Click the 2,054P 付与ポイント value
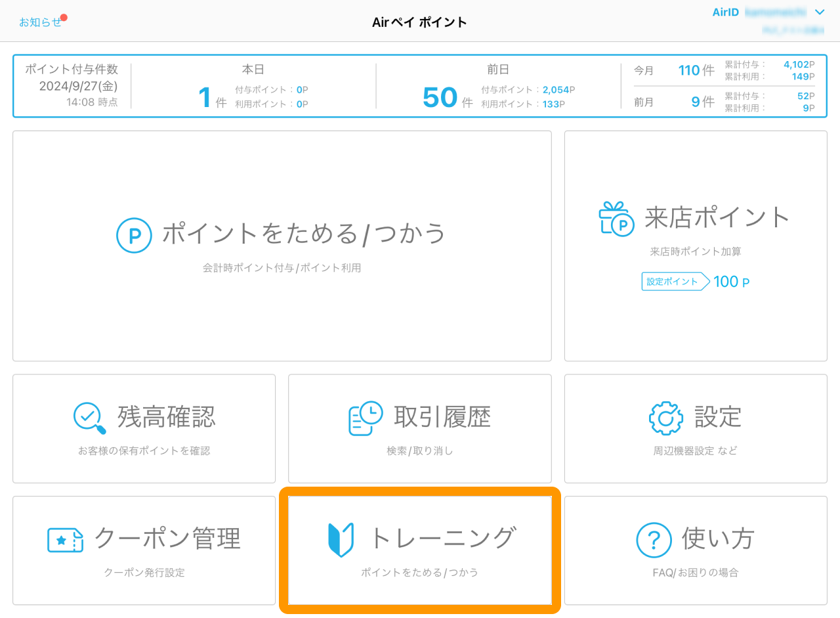This screenshot has height=618, width=840. (559, 90)
